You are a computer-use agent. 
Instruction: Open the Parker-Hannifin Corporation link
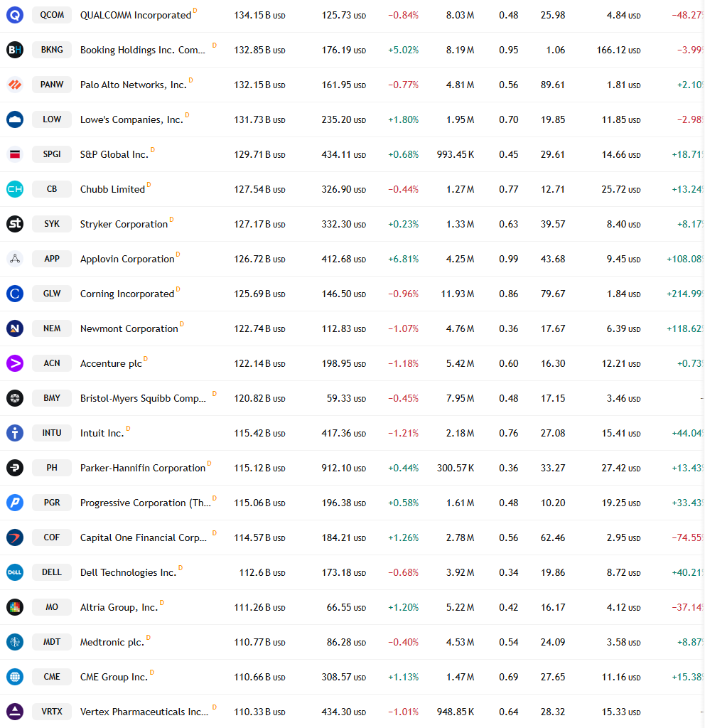pyautogui.click(x=142, y=468)
